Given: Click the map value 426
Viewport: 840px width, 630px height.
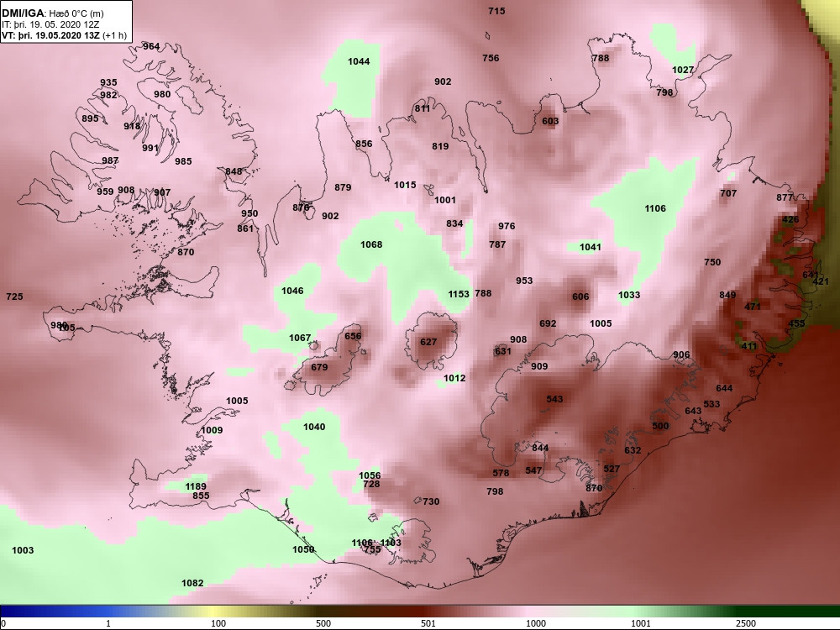Looking at the screenshot, I should [x=790, y=219].
